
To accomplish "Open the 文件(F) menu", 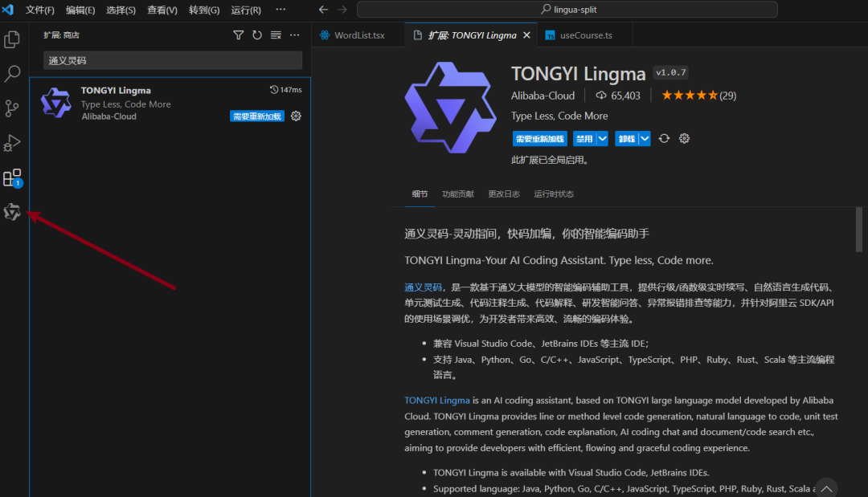I will 40,10.
